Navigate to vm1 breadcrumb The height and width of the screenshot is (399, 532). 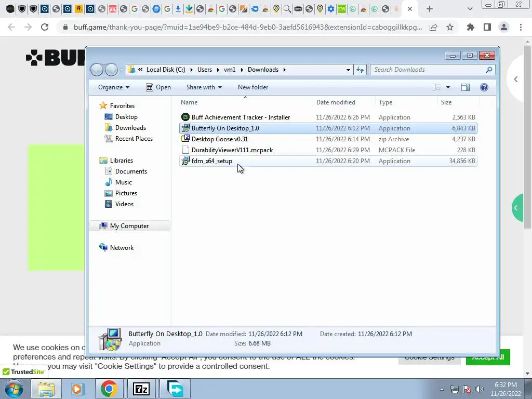coord(229,70)
